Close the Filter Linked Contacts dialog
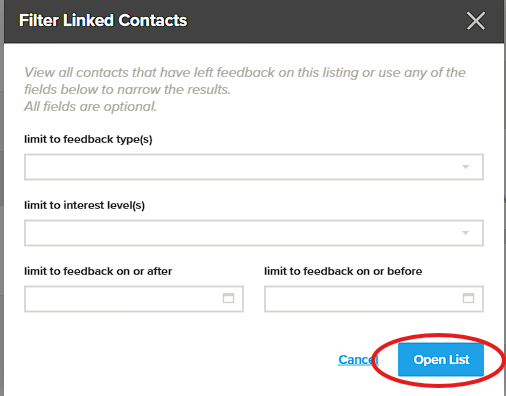The height and width of the screenshot is (396, 506). tap(476, 21)
